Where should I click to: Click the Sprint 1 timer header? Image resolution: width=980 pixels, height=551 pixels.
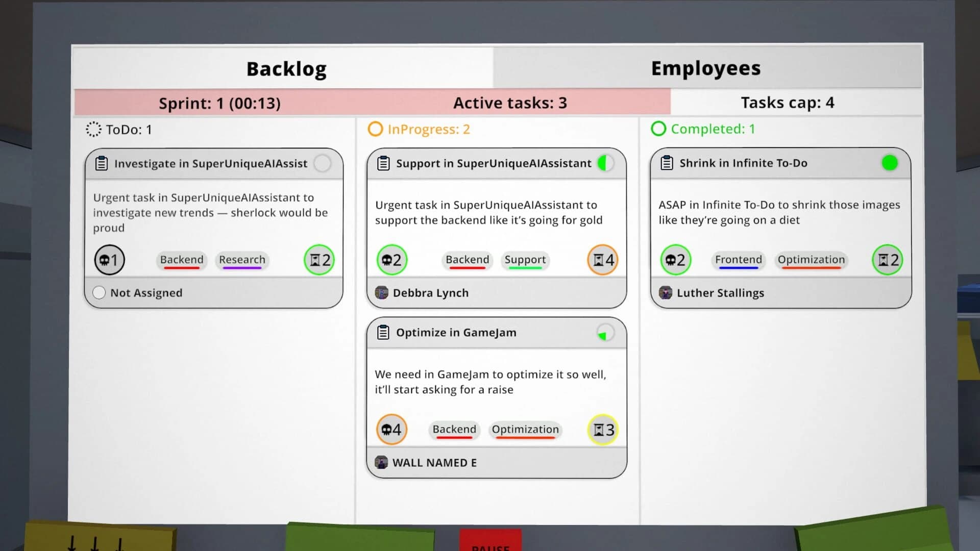pyautogui.click(x=219, y=103)
